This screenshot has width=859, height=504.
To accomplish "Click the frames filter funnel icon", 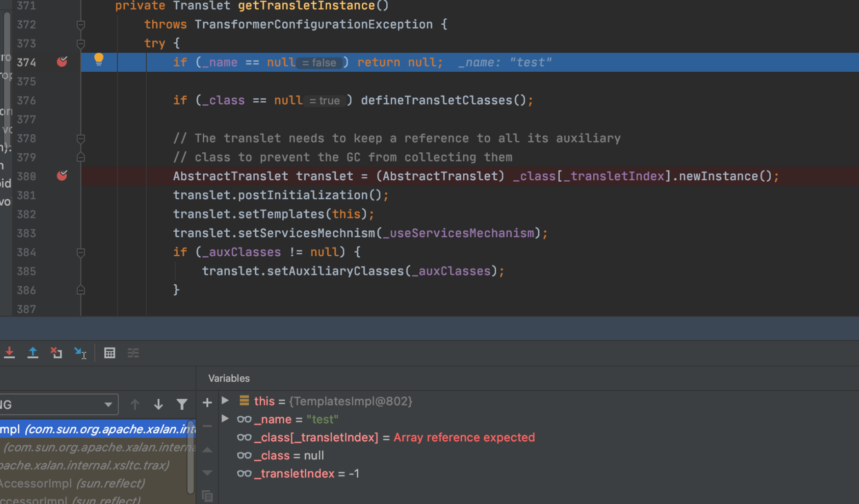I will point(182,404).
